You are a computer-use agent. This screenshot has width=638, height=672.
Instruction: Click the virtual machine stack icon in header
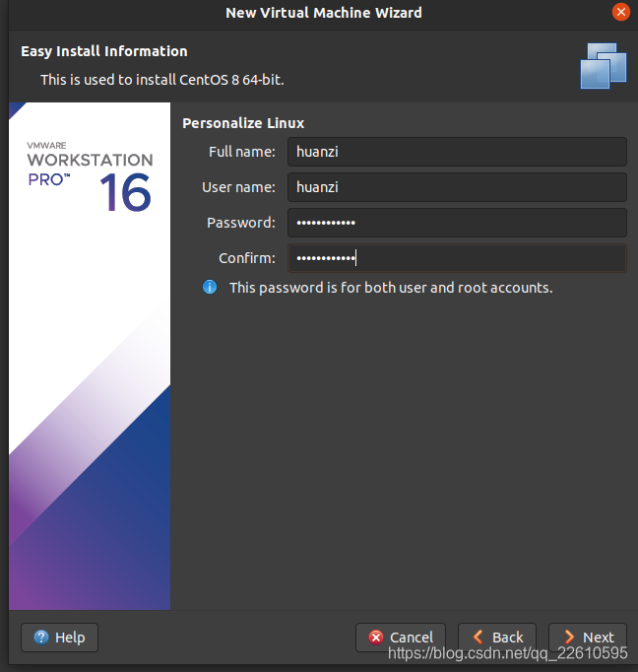604,66
